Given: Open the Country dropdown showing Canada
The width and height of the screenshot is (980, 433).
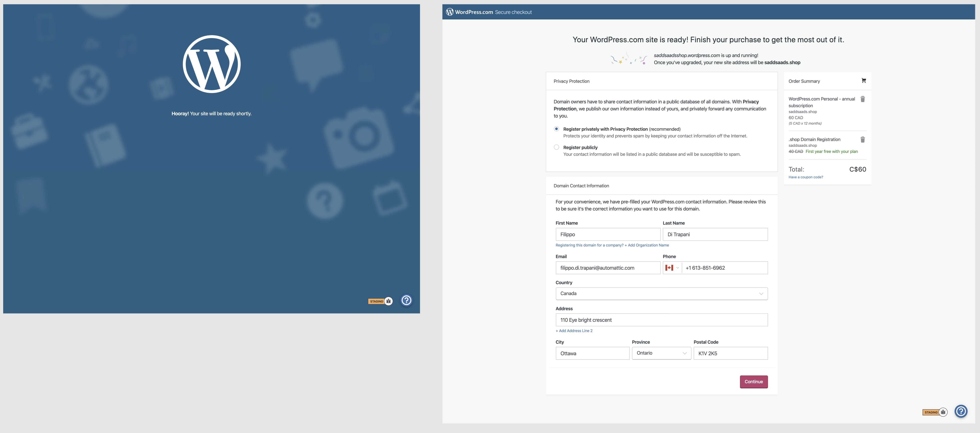Looking at the screenshot, I should click(661, 294).
